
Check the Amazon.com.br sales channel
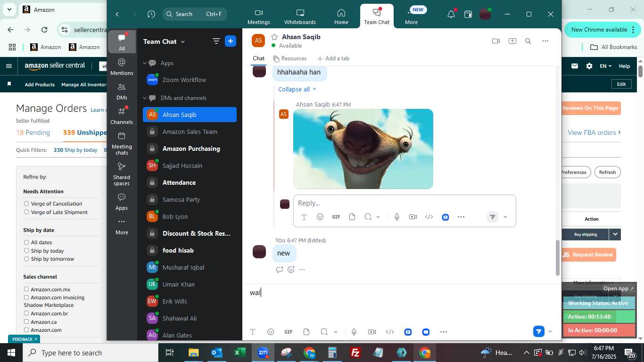pos(26,313)
